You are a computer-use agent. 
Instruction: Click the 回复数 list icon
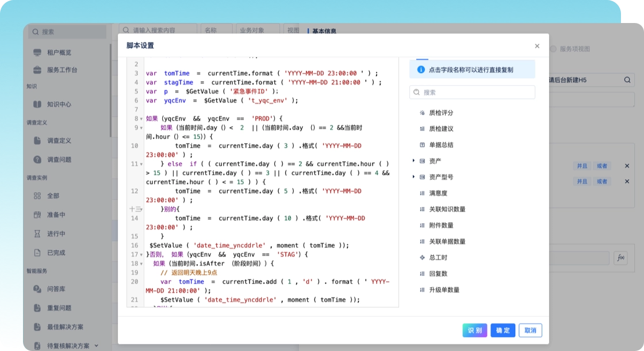[422, 273]
